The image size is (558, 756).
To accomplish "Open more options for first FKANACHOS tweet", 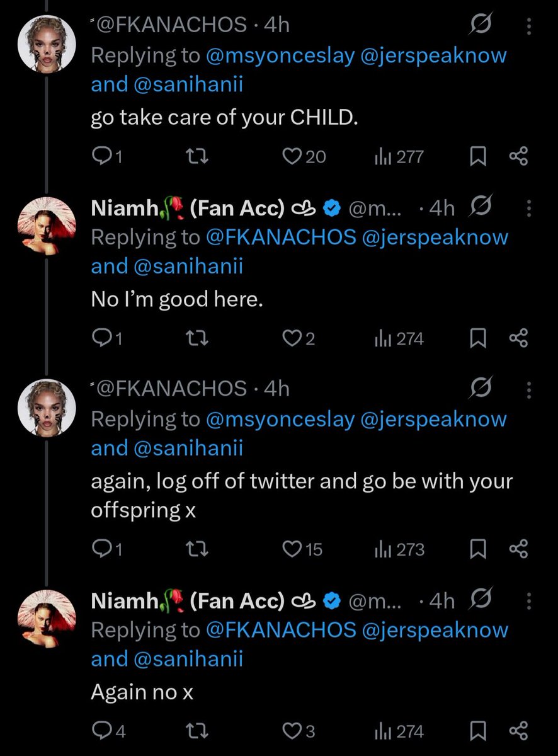I will [528, 26].
